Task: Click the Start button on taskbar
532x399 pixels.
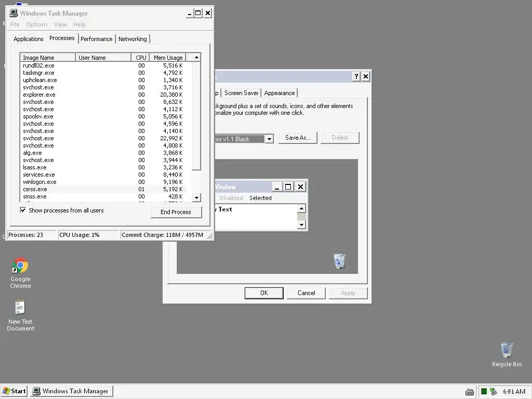Action: point(14,391)
